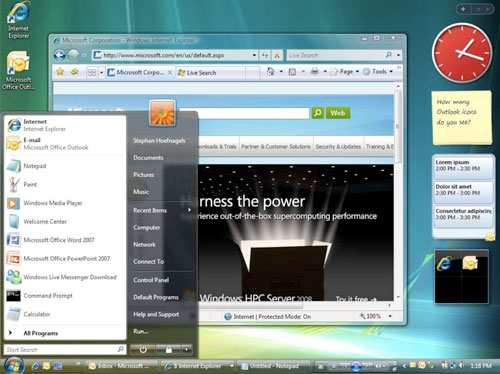The image size is (500, 374).
Task: Expand the Page dropdown menu
Action: (345, 71)
